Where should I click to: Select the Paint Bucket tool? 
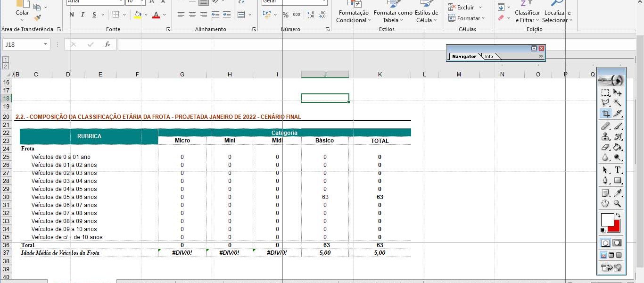(618, 148)
